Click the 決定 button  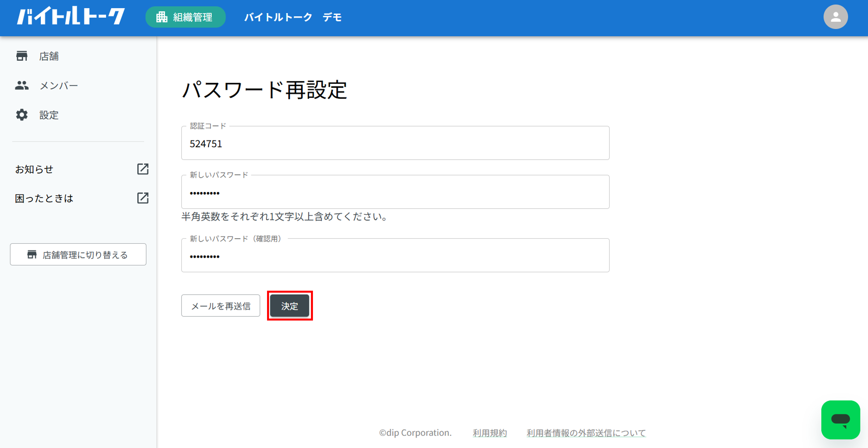tap(290, 306)
